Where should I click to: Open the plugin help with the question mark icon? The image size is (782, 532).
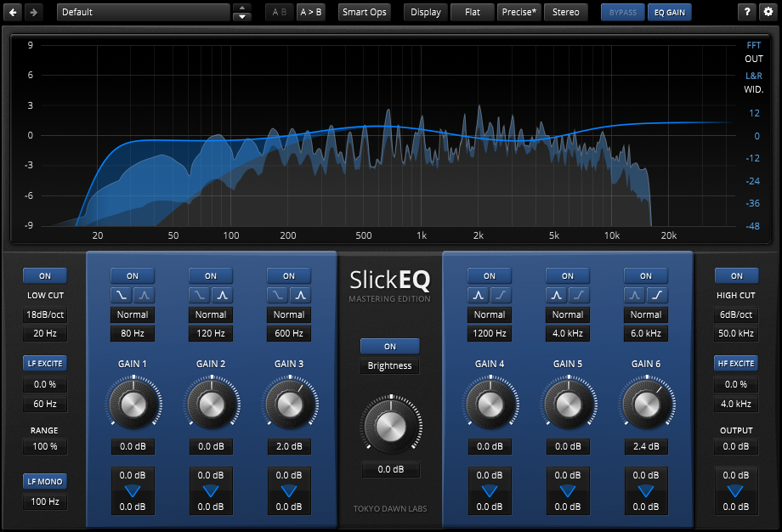[x=746, y=12]
